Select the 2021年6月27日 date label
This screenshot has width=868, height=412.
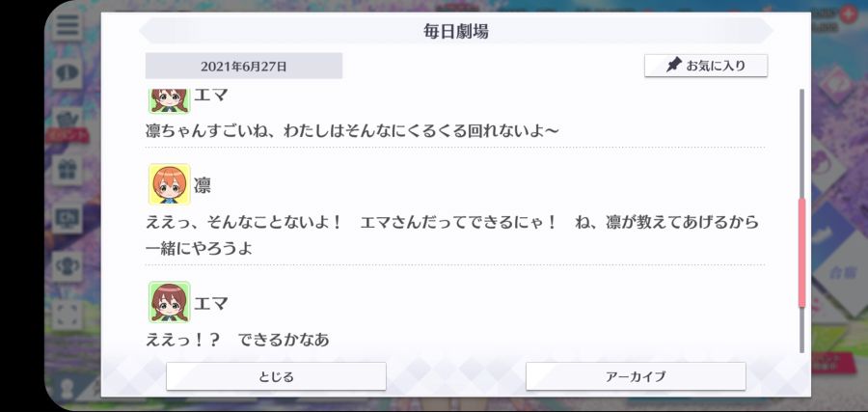point(244,67)
